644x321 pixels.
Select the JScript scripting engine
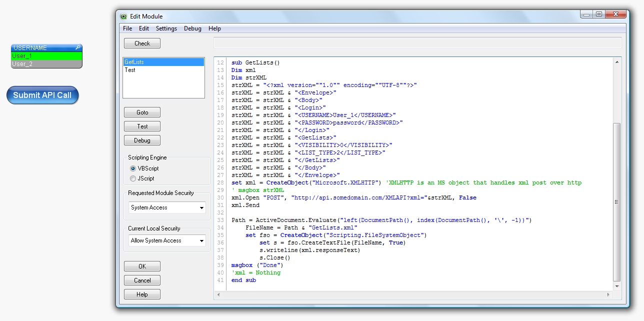133,178
